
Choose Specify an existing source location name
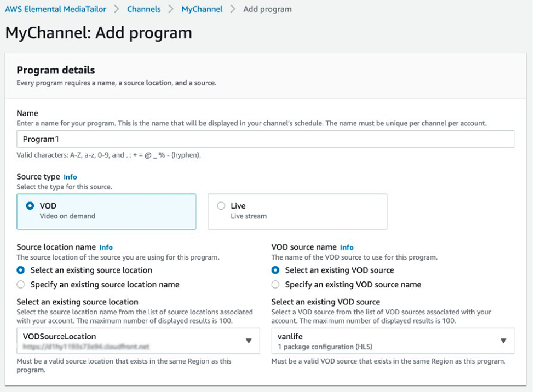[21, 285]
